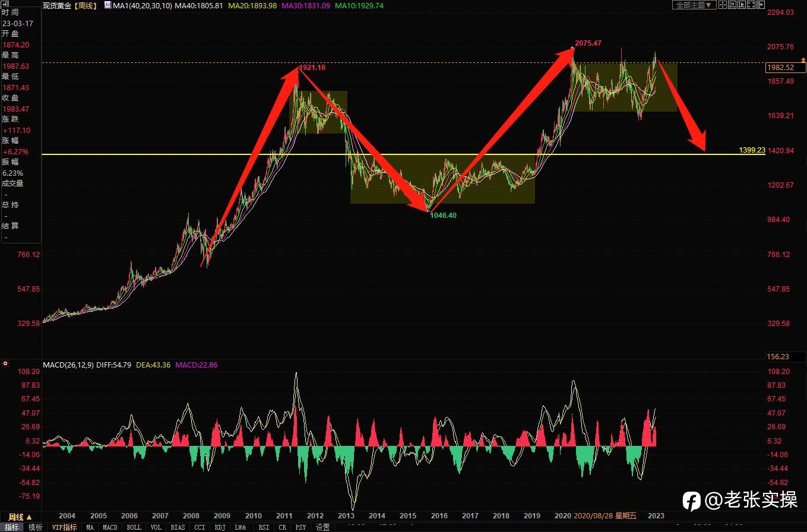Select the CCI indicator tab

(200, 527)
